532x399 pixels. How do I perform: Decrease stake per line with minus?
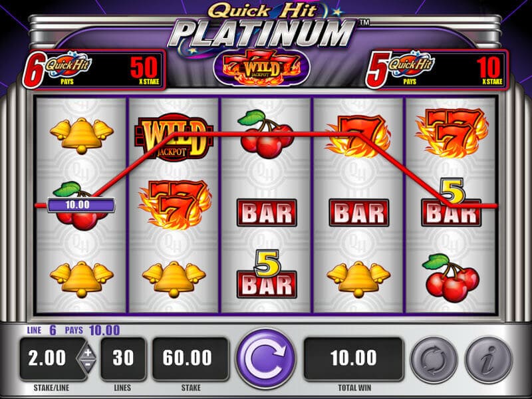click(88, 365)
